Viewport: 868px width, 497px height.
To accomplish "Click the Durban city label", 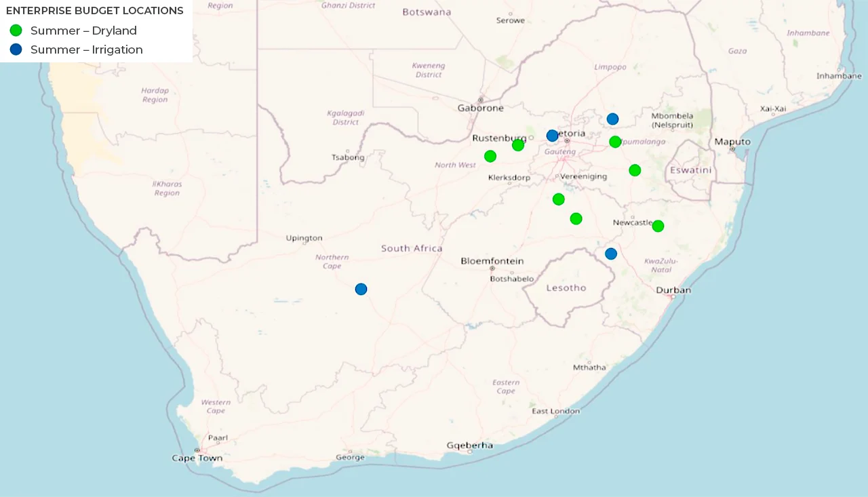I will point(673,290).
